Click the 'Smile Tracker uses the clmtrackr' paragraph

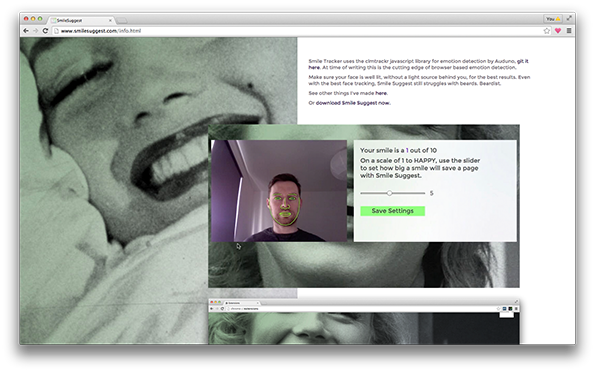[x=419, y=64]
